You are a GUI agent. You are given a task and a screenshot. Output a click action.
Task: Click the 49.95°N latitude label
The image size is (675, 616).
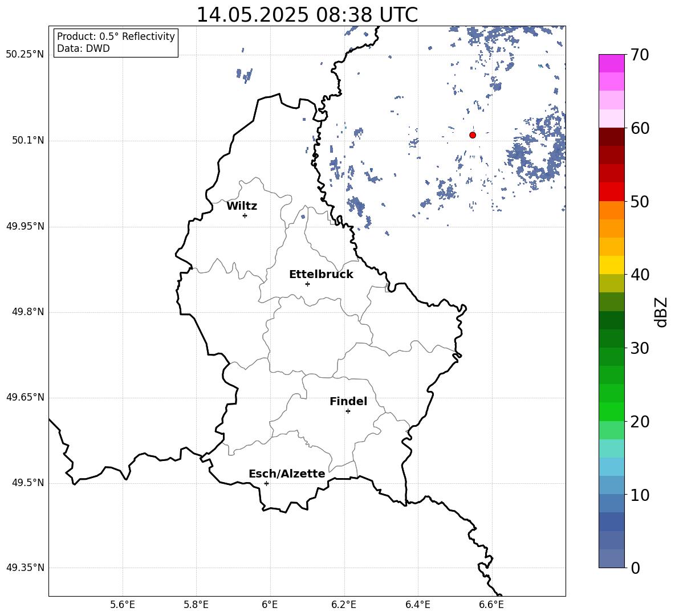coord(25,226)
